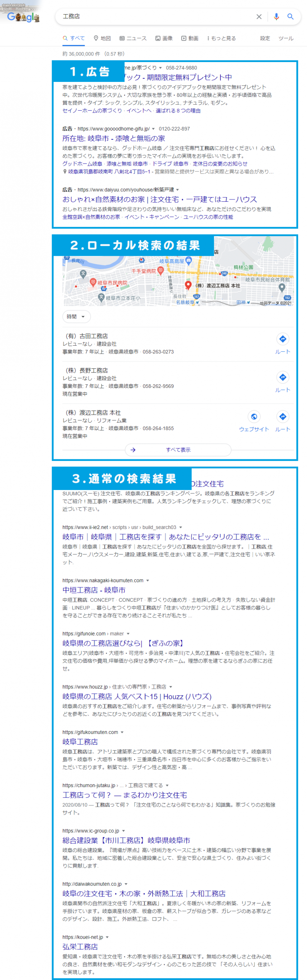
Task: Open the 大和工務店 result title
Action: point(144,894)
